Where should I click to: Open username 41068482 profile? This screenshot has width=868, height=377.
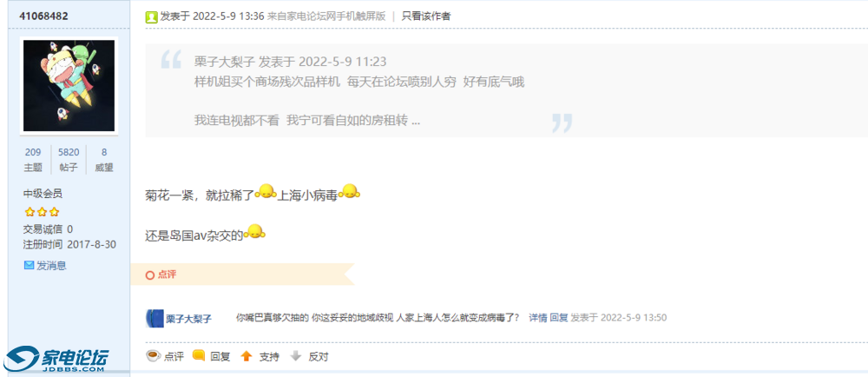(43, 16)
